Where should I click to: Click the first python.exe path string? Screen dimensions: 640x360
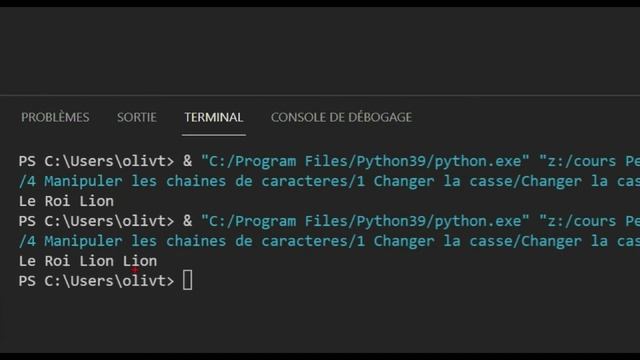(x=365, y=161)
